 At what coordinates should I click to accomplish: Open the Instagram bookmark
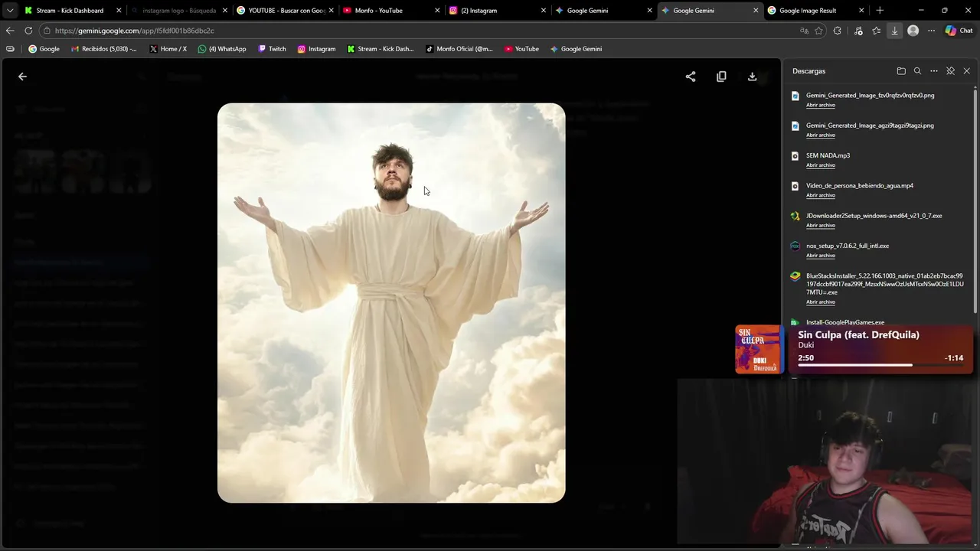click(316, 49)
